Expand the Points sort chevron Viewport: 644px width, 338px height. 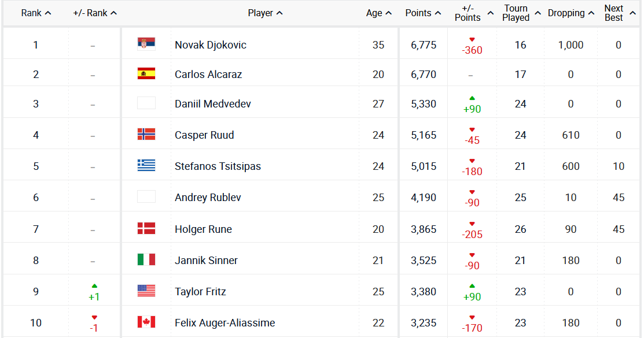point(439,12)
